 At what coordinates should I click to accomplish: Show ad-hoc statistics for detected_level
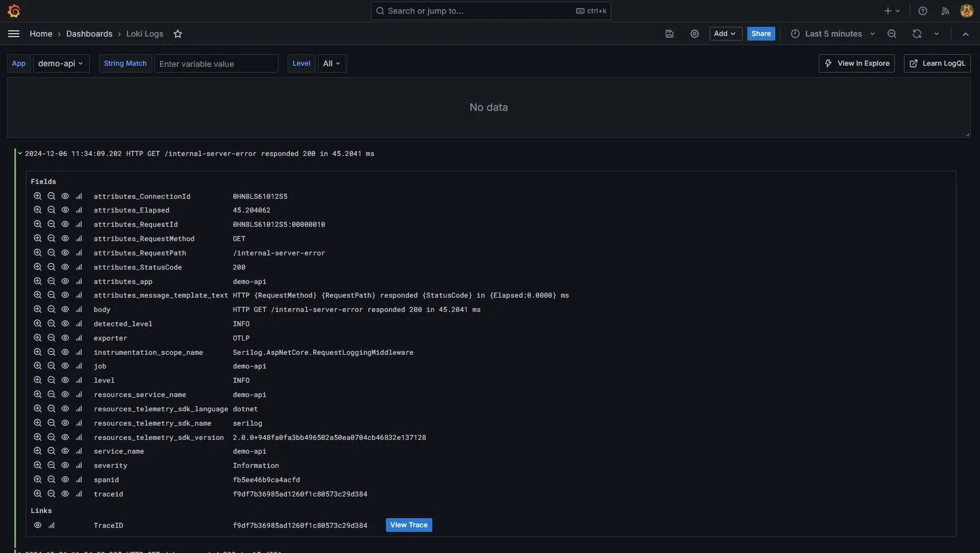(79, 323)
